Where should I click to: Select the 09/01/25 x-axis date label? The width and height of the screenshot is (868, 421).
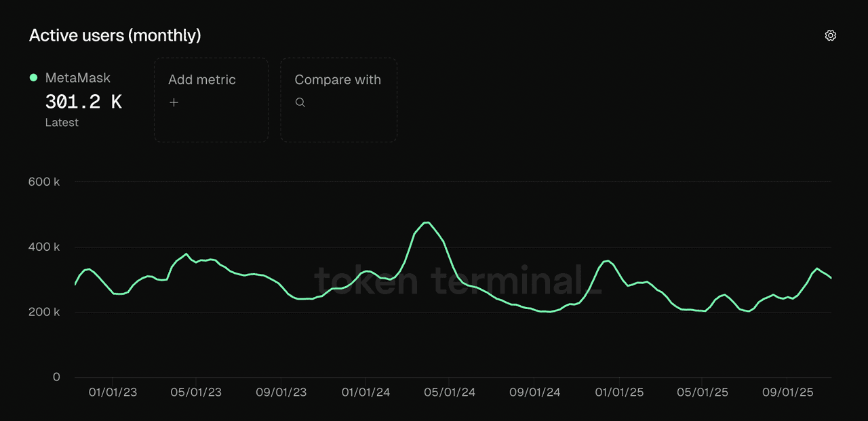788,393
